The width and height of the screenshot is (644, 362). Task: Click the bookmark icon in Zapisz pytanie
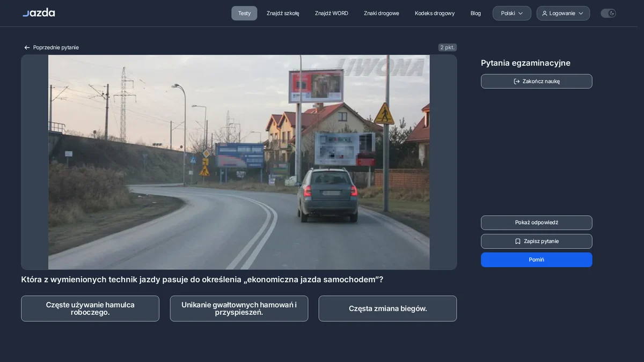pos(518,241)
